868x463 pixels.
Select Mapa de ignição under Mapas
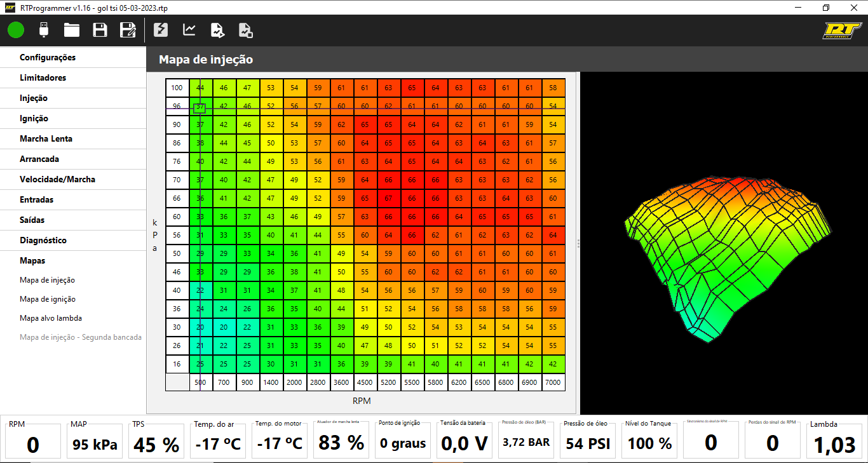pos(48,299)
